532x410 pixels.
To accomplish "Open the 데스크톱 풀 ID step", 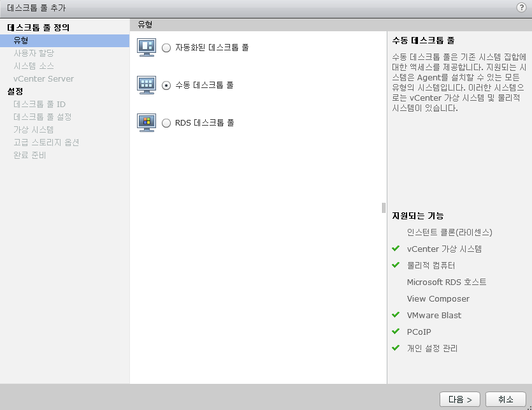I will coord(40,105).
